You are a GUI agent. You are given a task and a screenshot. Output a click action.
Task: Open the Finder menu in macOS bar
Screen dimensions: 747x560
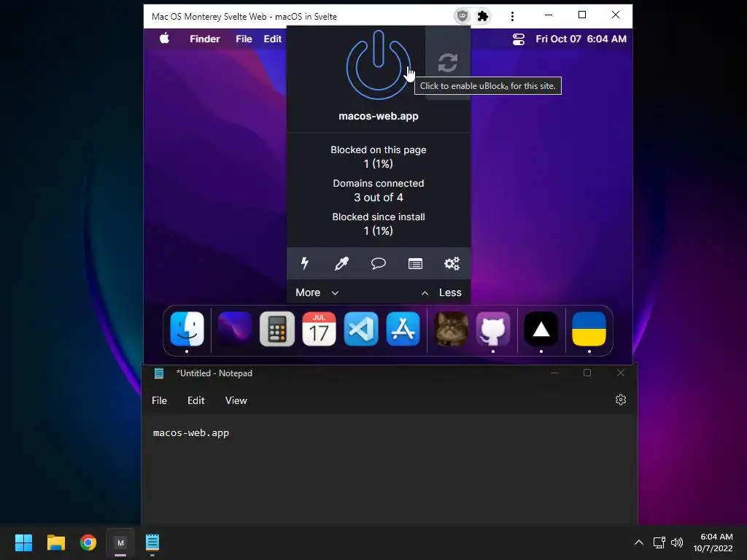(205, 39)
